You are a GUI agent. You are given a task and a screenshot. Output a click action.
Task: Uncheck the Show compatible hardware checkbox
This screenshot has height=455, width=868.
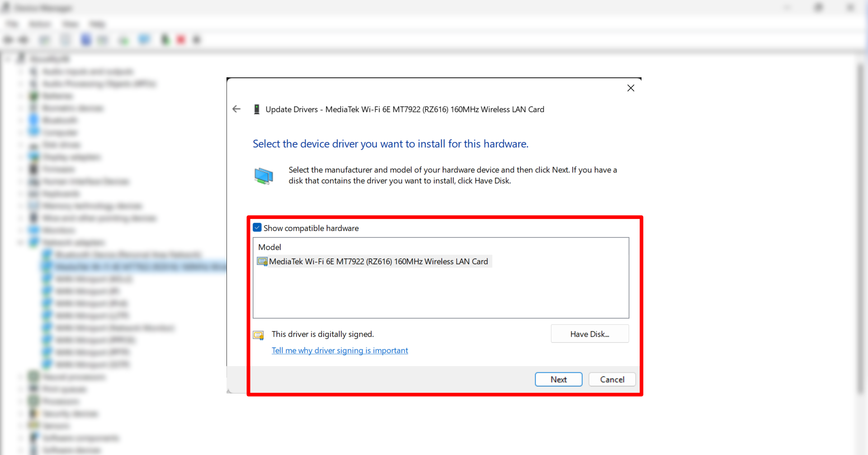pyautogui.click(x=257, y=227)
